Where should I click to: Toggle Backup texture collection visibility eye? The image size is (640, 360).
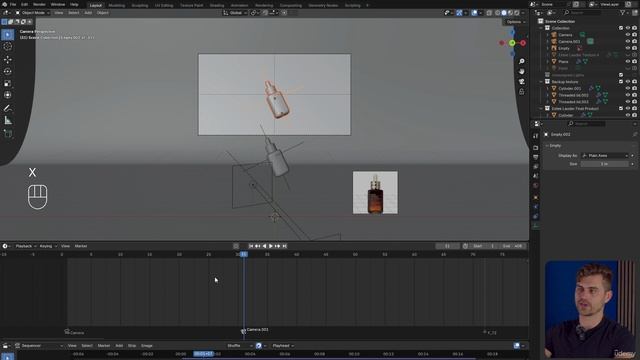click(x=628, y=82)
